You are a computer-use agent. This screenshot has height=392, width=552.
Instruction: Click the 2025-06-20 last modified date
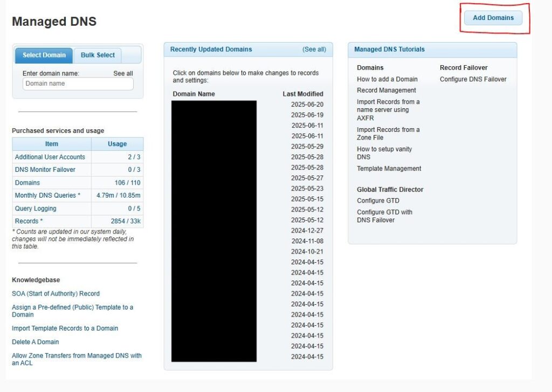[x=307, y=104]
